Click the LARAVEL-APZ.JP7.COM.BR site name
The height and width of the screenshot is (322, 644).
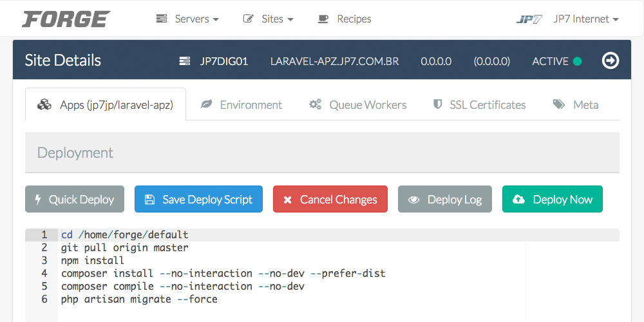334,61
